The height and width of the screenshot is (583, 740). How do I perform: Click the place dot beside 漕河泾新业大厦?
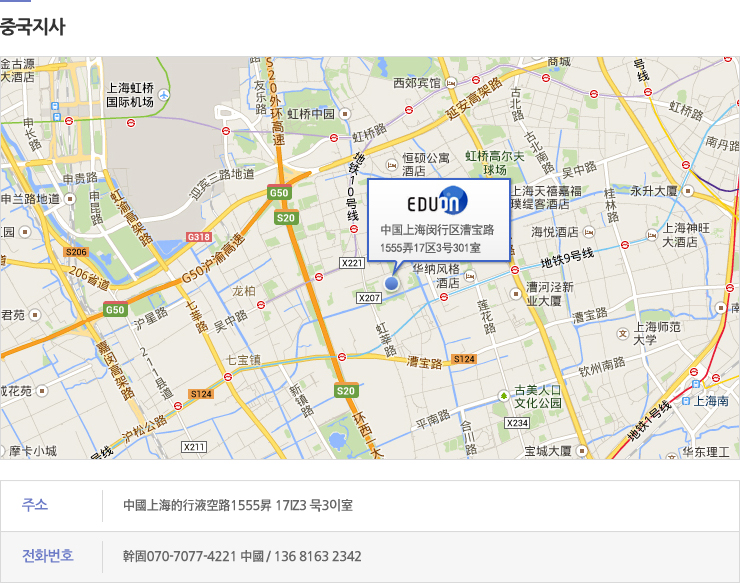(516, 294)
